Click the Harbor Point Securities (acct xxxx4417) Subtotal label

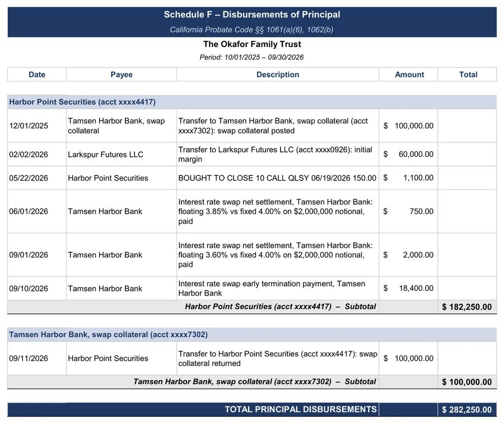point(281,307)
